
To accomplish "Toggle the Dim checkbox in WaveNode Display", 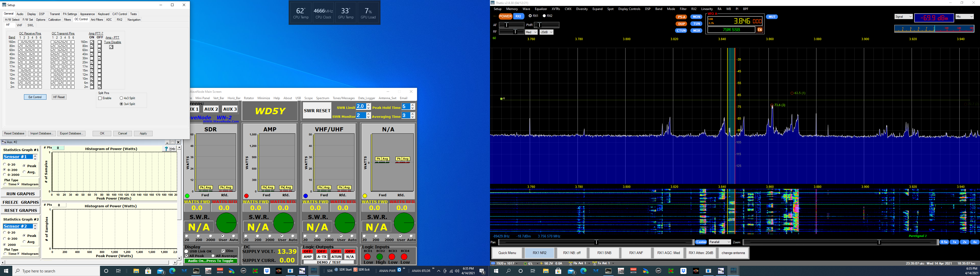I will (x=223, y=251).
